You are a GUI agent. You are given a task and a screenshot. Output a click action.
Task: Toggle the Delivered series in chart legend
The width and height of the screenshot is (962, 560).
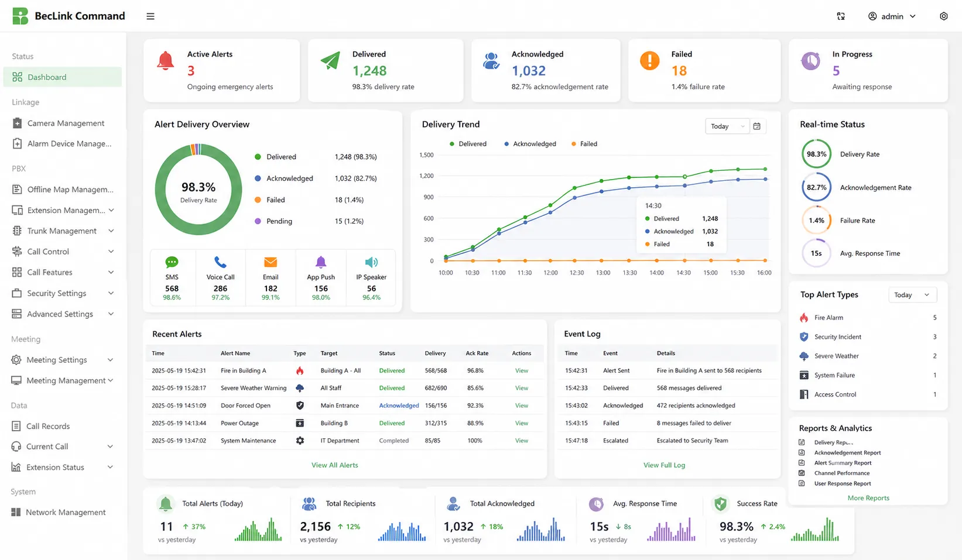click(x=468, y=144)
